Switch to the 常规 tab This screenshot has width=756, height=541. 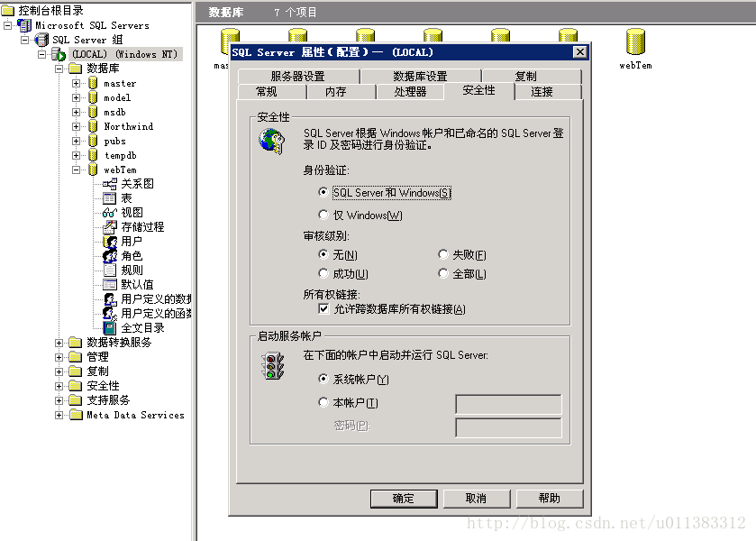click(x=271, y=92)
